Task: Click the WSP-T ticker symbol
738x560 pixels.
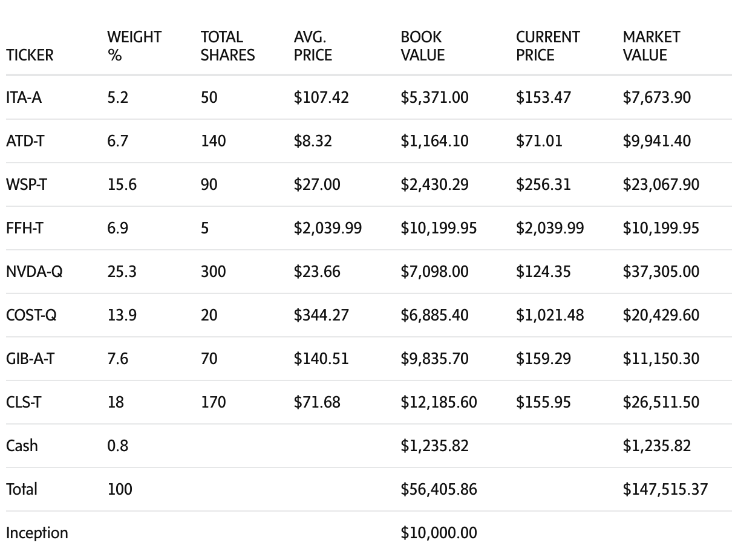Action: tap(26, 184)
